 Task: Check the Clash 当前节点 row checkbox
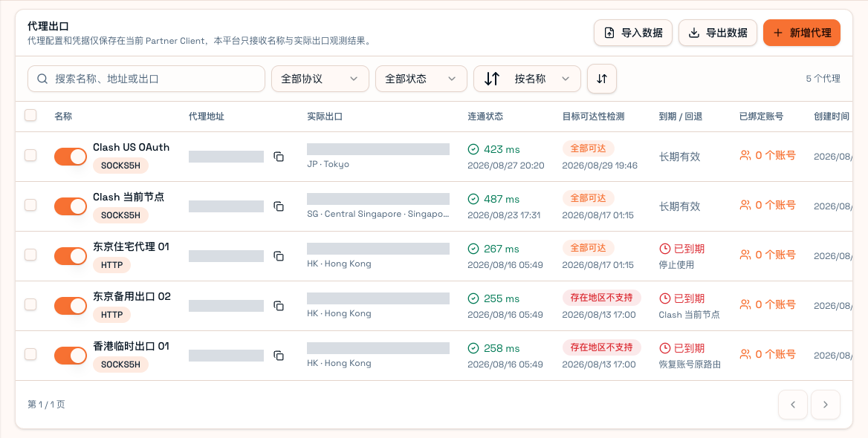click(x=30, y=205)
